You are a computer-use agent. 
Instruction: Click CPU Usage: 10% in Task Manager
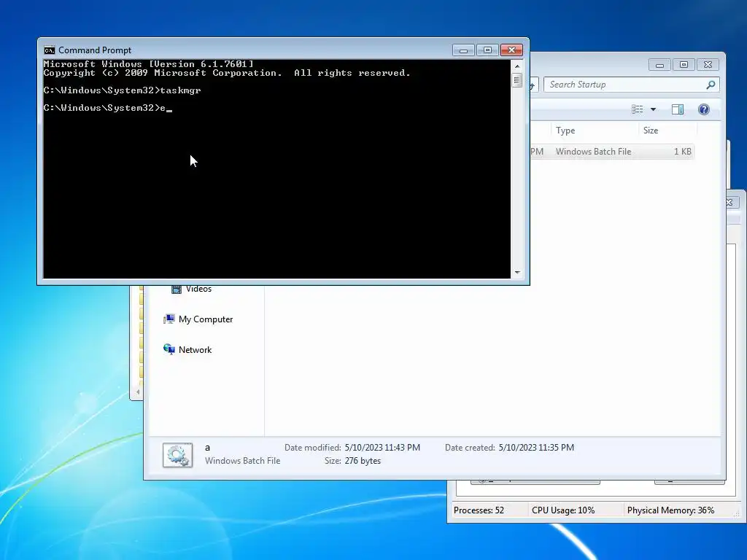coord(563,510)
